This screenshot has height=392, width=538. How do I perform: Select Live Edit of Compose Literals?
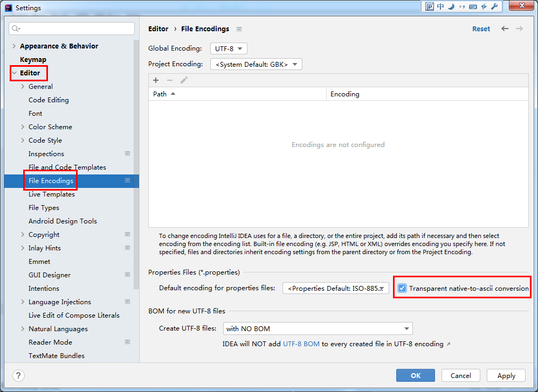pyautogui.click(x=74, y=315)
